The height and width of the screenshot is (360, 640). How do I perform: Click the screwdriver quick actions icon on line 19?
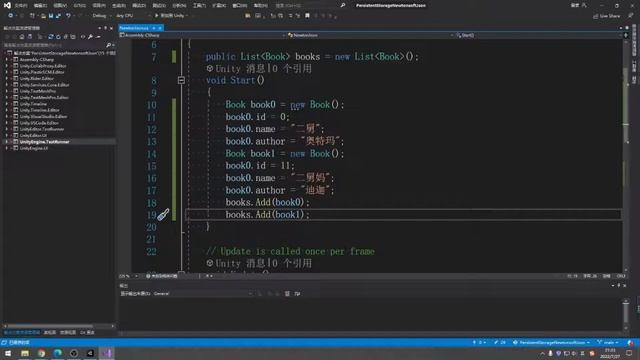(163, 214)
